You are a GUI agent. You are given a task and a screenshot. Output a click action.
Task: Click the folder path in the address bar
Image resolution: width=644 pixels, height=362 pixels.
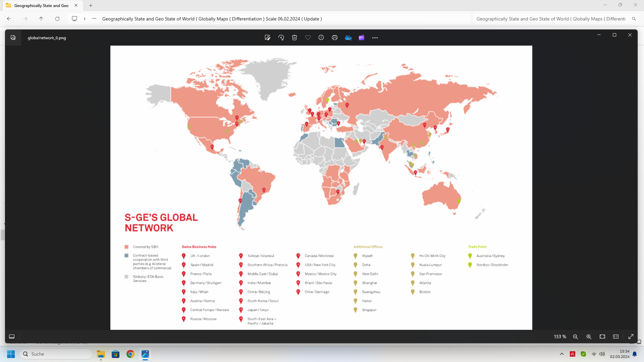tap(212, 19)
